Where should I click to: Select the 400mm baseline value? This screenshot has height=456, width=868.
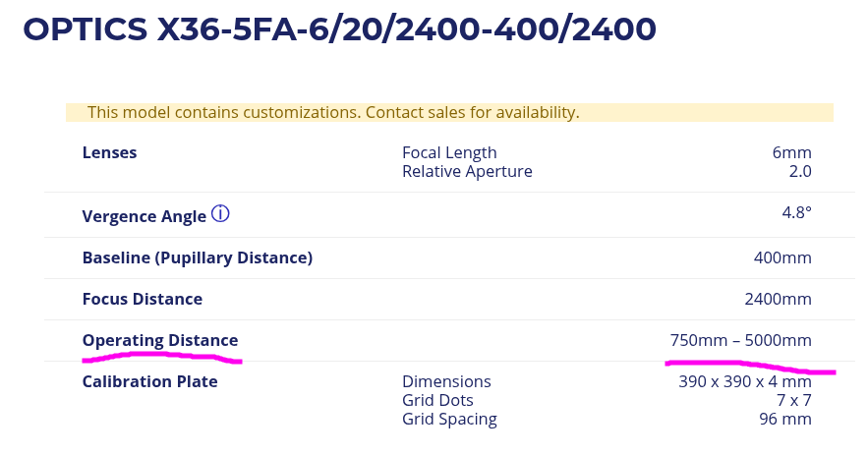click(782, 258)
